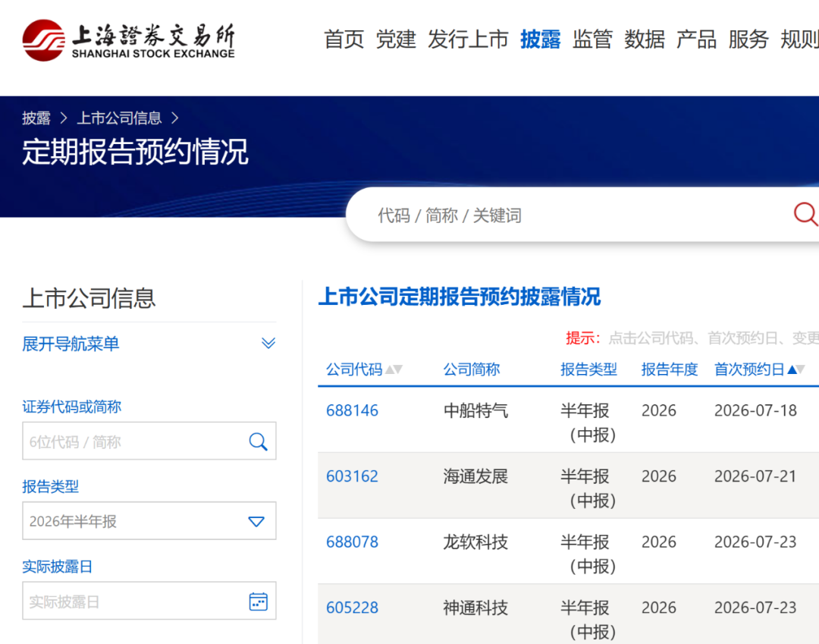The width and height of the screenshot is (819, 644).
Task: Open the 数据 nav item
Action: (645, 39)
